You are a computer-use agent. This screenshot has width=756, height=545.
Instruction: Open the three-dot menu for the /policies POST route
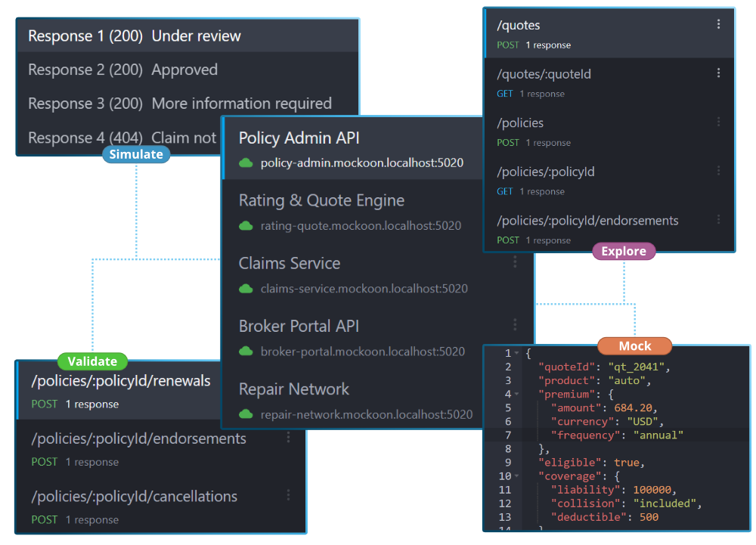718,122
